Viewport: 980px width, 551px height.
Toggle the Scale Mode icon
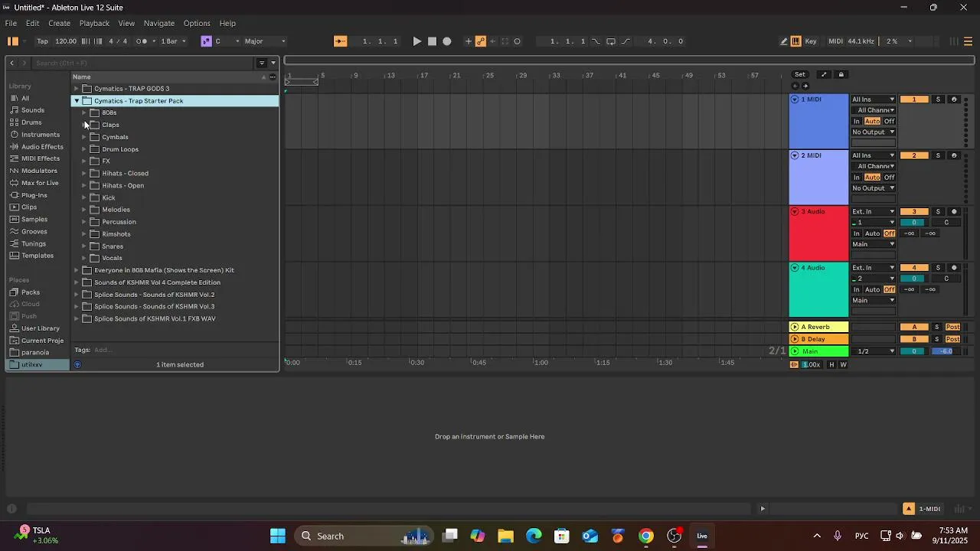pos(206,41)
